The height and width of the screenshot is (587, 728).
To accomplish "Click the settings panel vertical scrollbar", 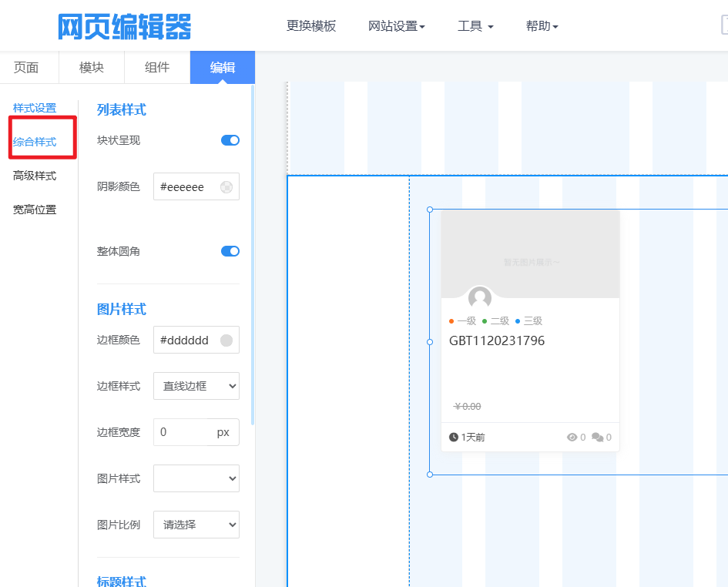I will [x=253, y=254].
